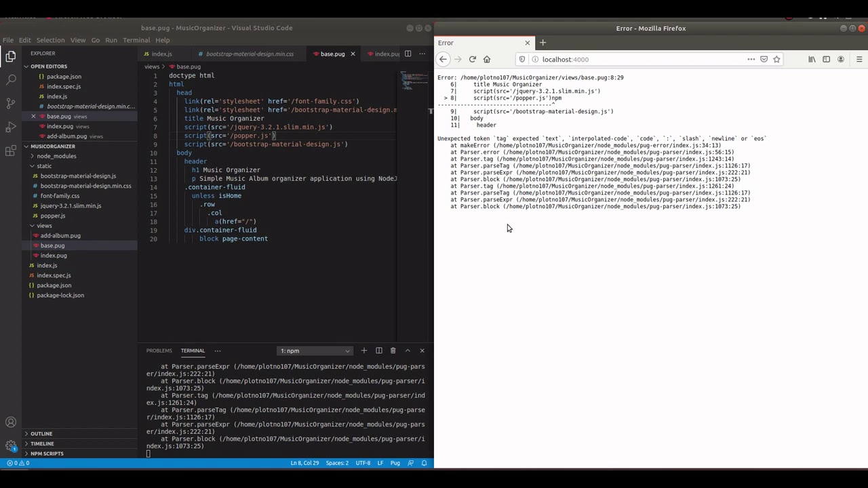
Task: Open the Source Control view
Action: point(11,104)
